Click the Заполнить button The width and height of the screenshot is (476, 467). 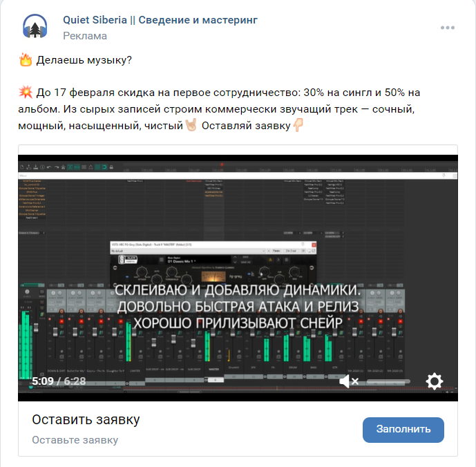[x=403, y=429]
